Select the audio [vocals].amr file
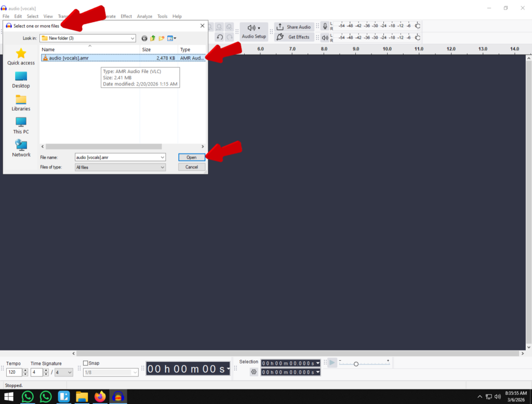Image resolution: width=532 pixels, height=404 pixels. click(69, 58)
